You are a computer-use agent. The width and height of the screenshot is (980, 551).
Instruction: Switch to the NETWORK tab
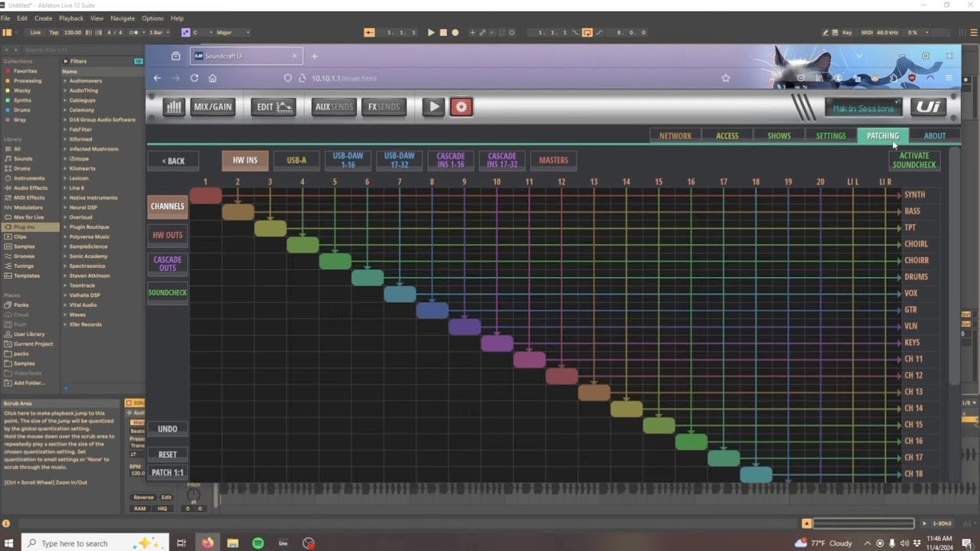click(675, 135)
